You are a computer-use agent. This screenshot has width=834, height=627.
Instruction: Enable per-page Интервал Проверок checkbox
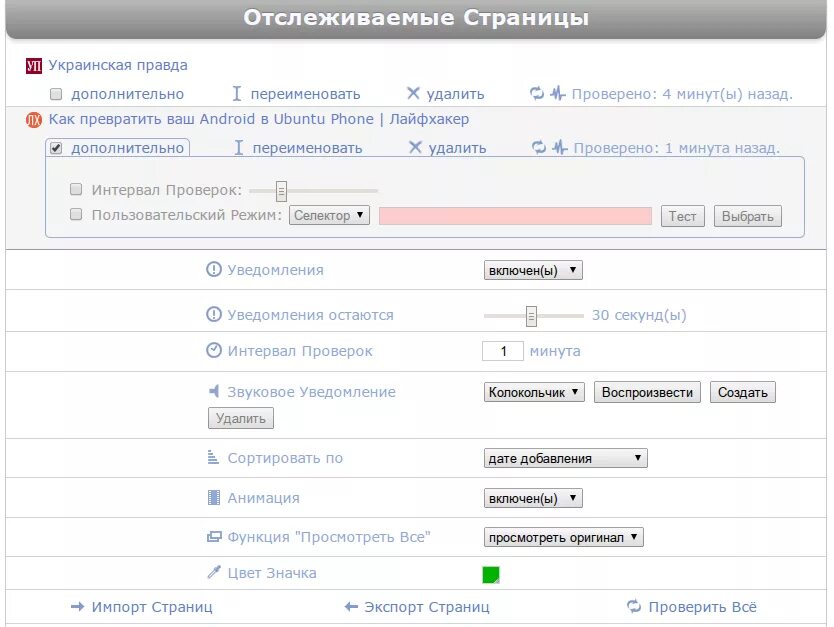pyautogui.click(x=76, y=189)
